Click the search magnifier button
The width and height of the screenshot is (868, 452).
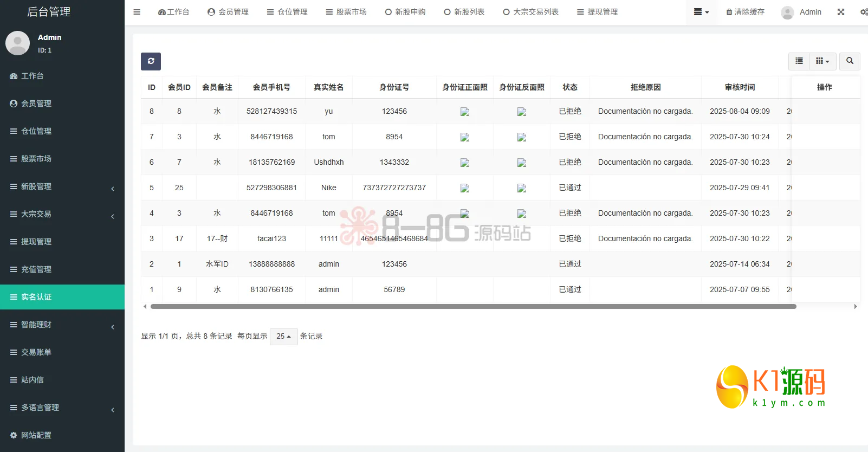click(850, 61)
